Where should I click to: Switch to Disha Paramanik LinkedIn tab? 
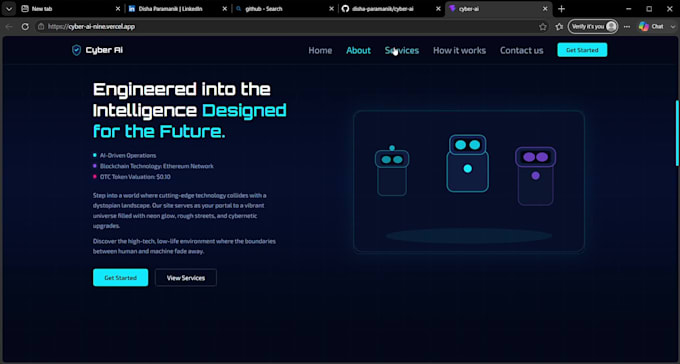pyautogui.click(x=178, y=9)
